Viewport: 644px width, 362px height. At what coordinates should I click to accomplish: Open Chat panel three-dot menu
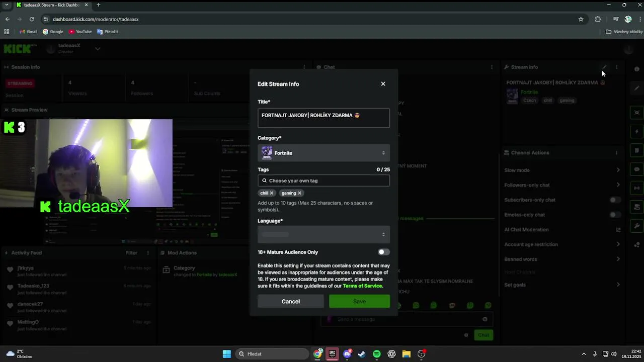(492, 67)
